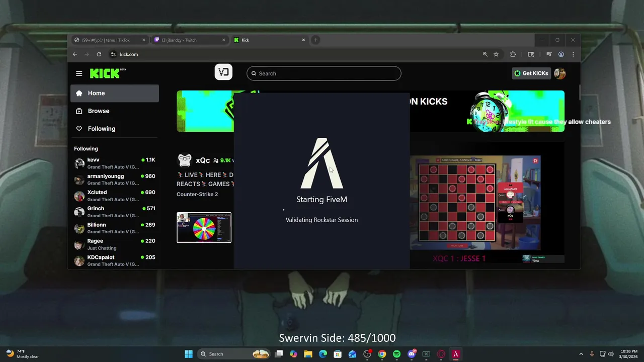Click the zoom magnifier in address bar
The width and height of the screenshot is (644, 362).
tap(485, 54)
